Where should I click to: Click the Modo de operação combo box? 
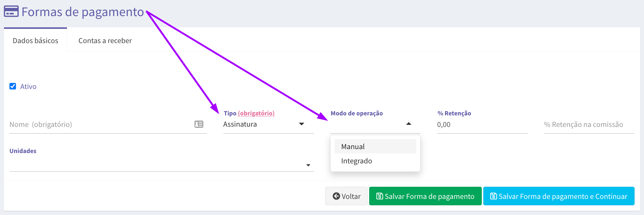[x=375, y=124]
